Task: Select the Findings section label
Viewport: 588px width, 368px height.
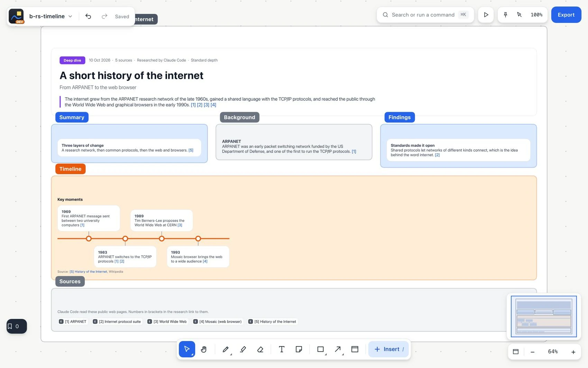Action: pos(399,117)
